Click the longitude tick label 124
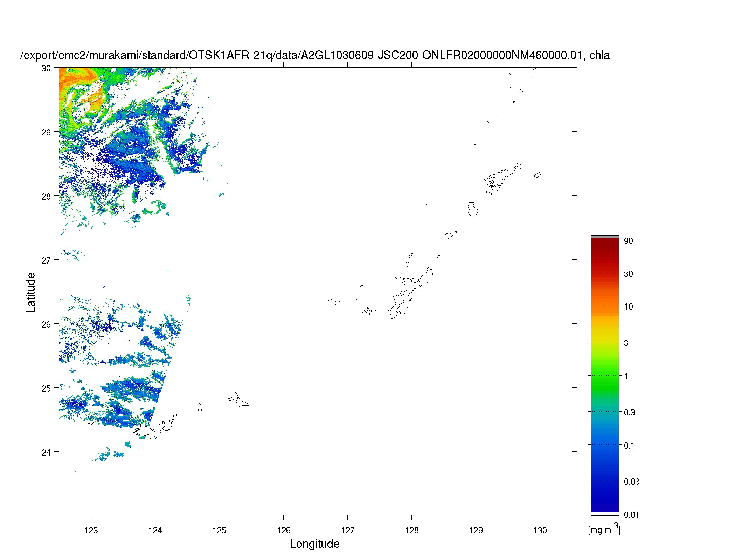The width and height of the screenshot is (735, 560). point(155,531)
